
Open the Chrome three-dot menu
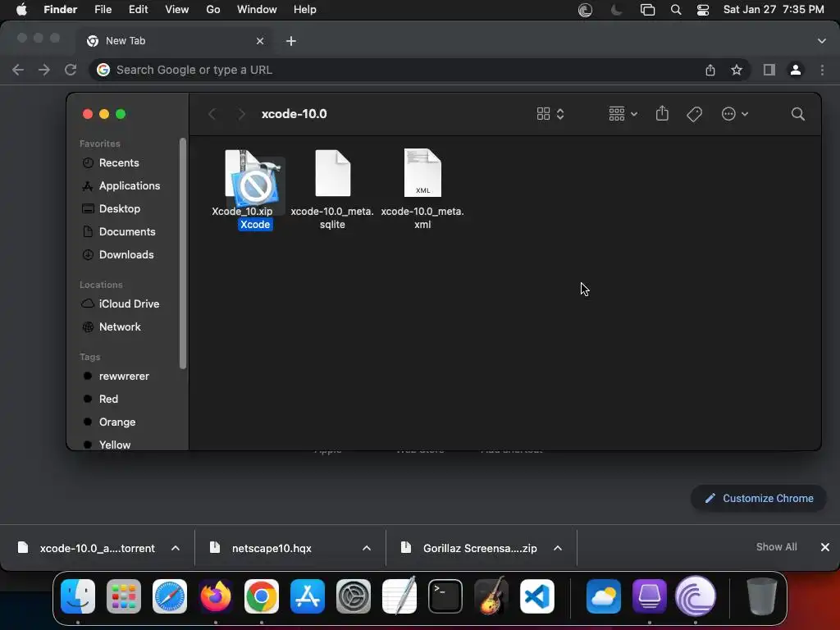click(822, 70)
